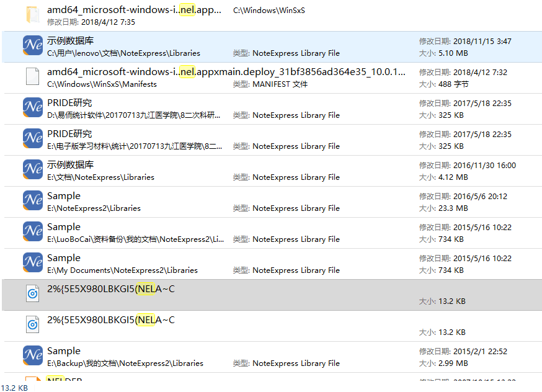Click the 13.2 KB value in the status bar
Viewport: 542px width, 392px height.
[x=14, y=388]
